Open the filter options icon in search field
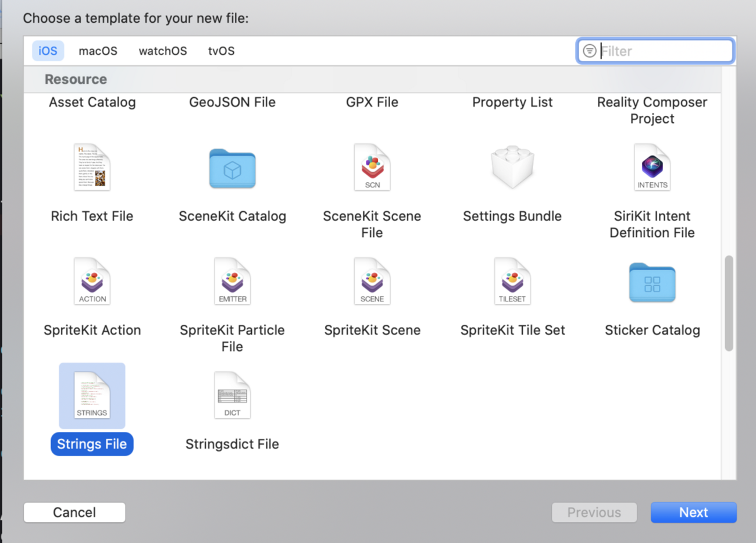 coord(589,51)
